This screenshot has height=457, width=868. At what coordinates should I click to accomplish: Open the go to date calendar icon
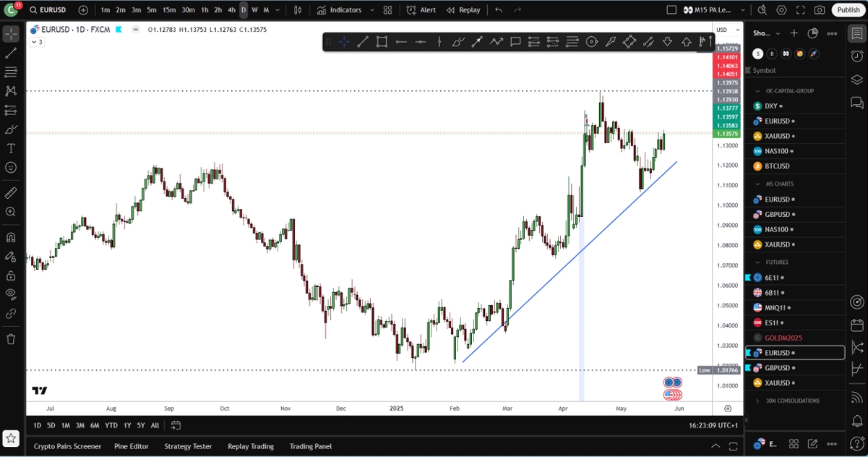176,425
